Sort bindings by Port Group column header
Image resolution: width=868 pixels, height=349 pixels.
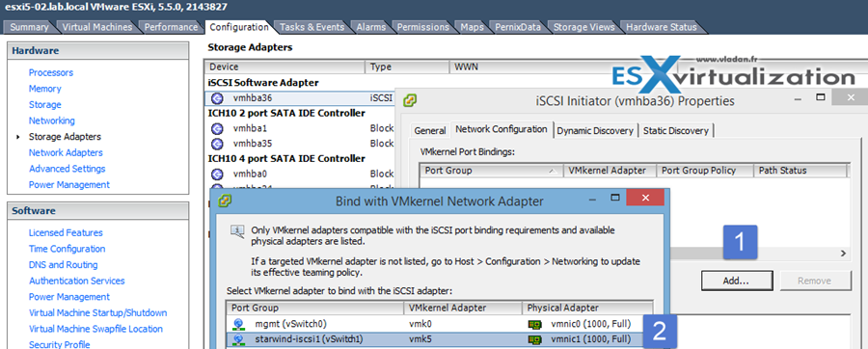pos(491,171)
